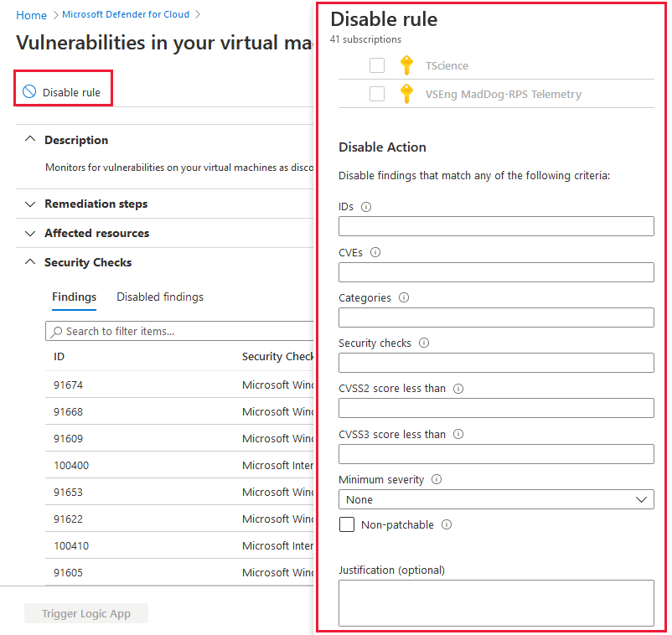Switch to the Disabled findings tab
This screenshot has width=672, height=635.
160,297
